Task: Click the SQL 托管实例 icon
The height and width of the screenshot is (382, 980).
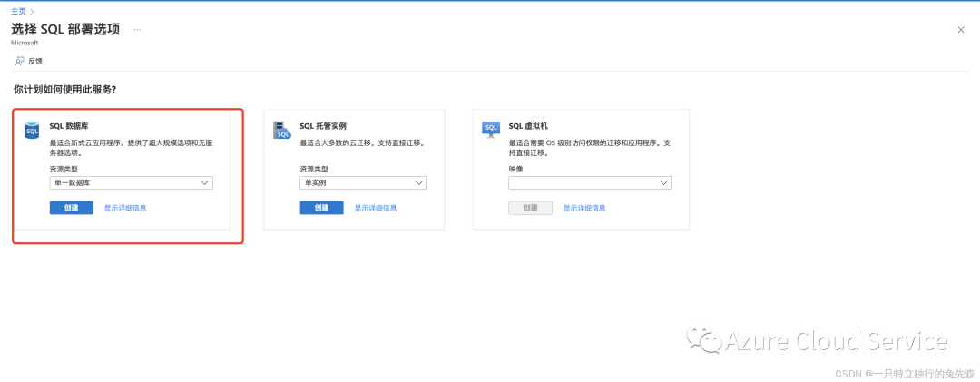Action: pyautogui.click(x=282, y=130)
